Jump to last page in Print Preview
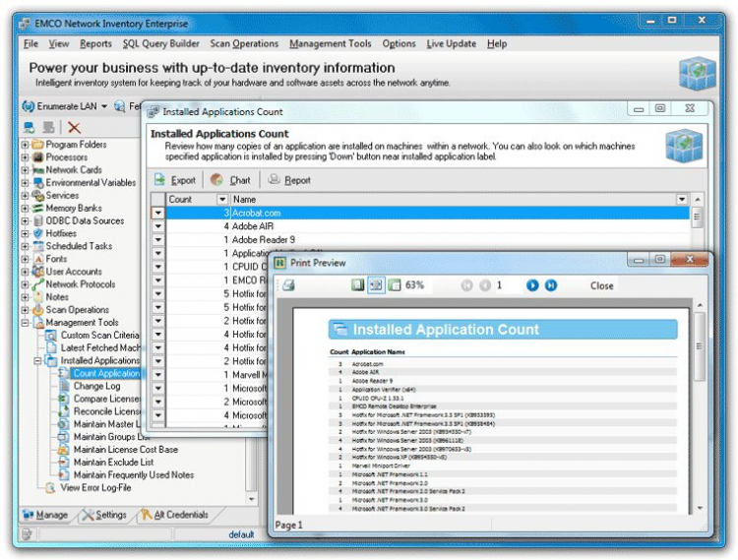The image size is (738, 560). pyautogui.click(x=551, y=285)
